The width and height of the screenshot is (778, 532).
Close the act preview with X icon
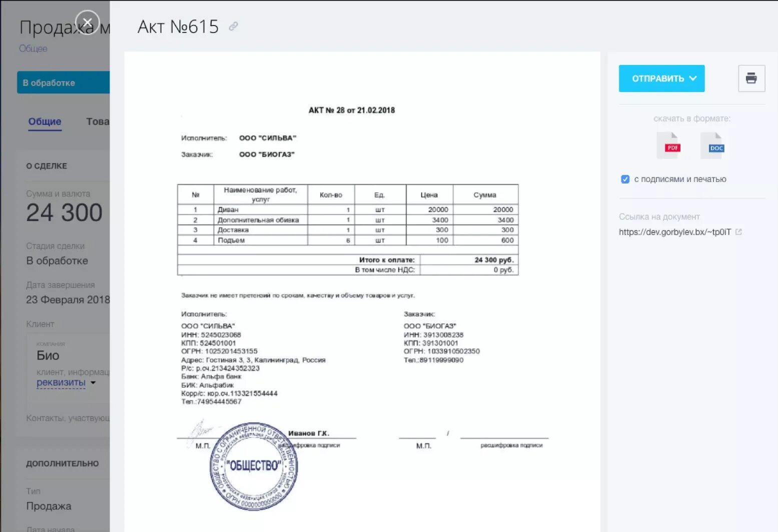coord(88,22)
